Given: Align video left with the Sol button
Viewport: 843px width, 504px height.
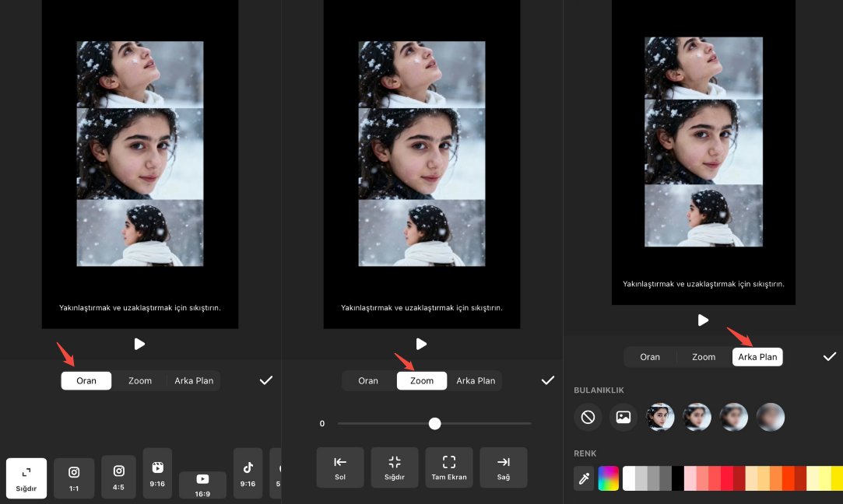Looking at the screenshot, I should tap(340, 467).
